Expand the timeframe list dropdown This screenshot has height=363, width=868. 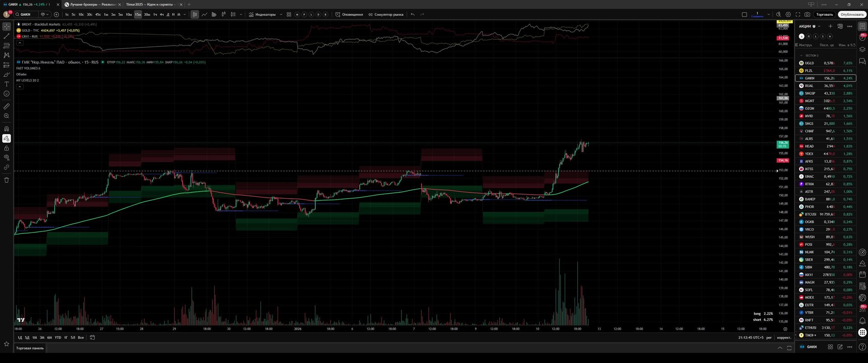pyautogui.click(x=184, y=14)
